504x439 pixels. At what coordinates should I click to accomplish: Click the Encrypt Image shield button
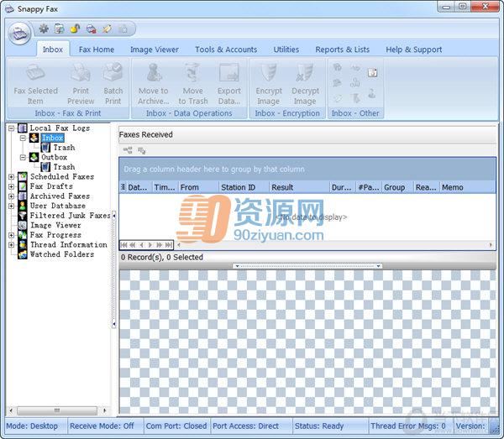pyautogui.click(x=269, y=83)
